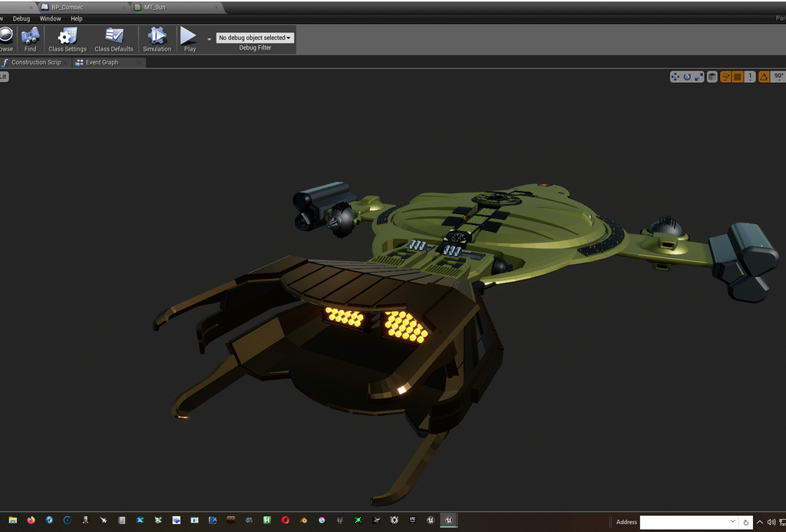Image resolution: width=786 pixels, height=532 pixels.
Task: Open the Window menu
Action: (x=50, y=18)
